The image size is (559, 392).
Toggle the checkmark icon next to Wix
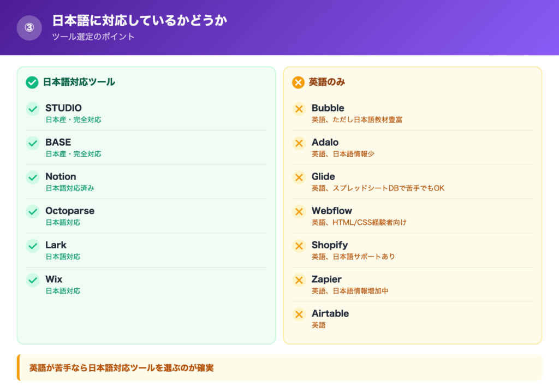(32, 281)
